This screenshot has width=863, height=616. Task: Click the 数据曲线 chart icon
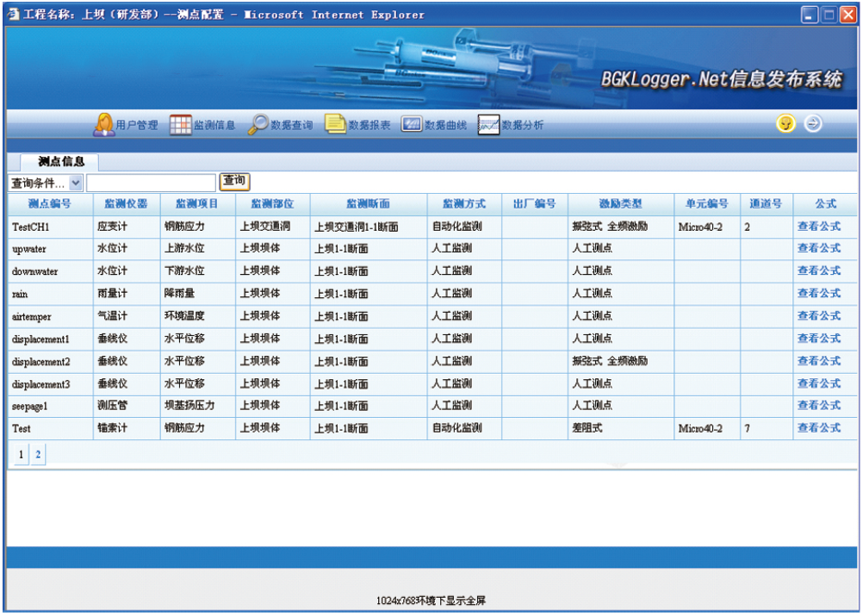[x=412, y=124]
